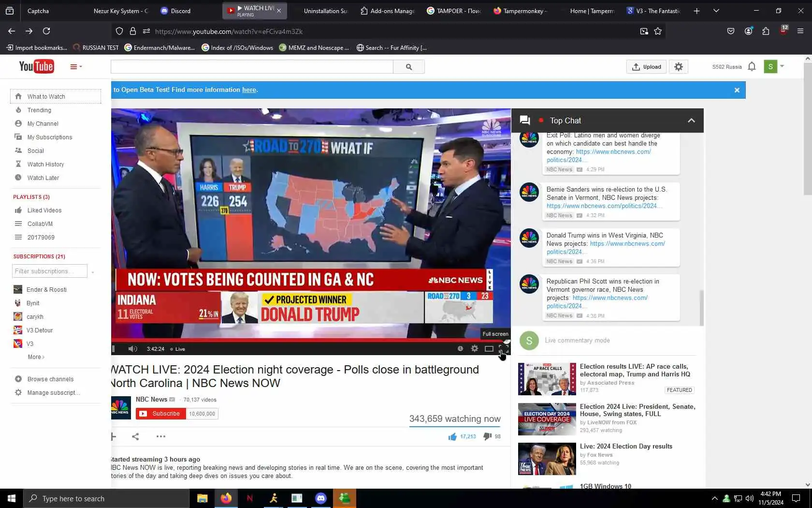Click the Share icon below the video
This screenshot has width=812, height=508.
click(135, 436)
